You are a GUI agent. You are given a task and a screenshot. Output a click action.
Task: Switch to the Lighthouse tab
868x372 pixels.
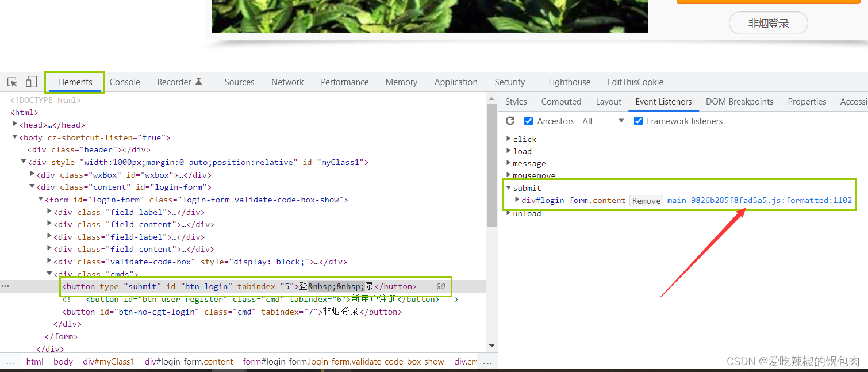569,82
